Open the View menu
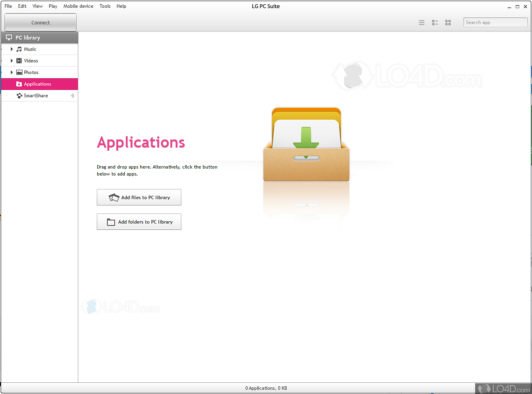The width and height of the screenshot is (532, 394). pyautogui.click(x=38, y=6)
